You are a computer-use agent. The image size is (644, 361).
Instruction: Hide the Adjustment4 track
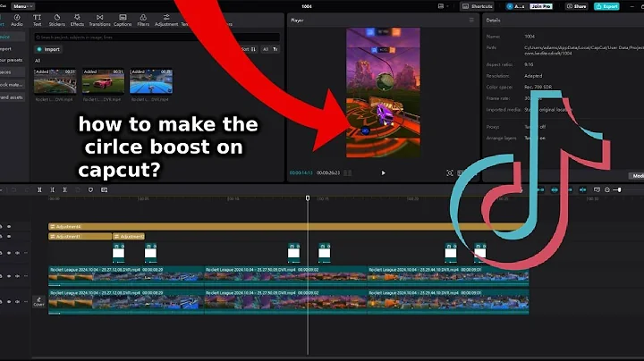tap(9, 226)
